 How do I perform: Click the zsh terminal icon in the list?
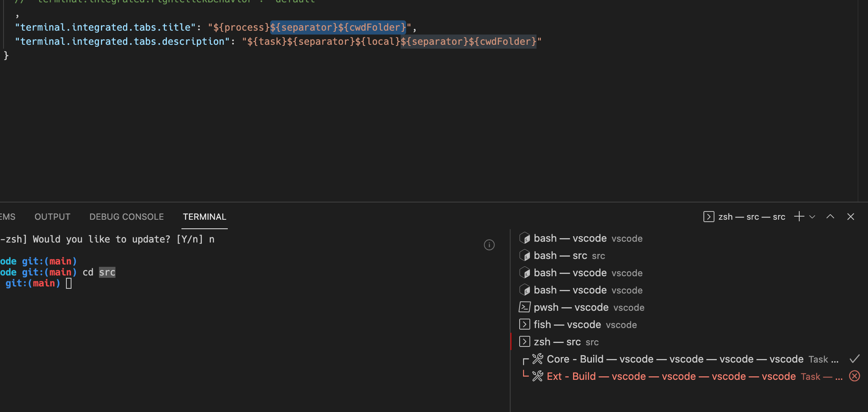[524, 341]
